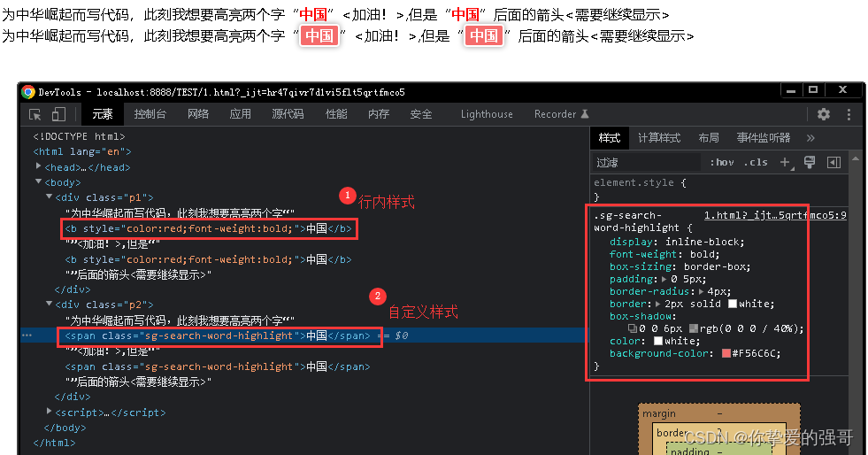Screen dimensions: 868x455
Task: Select the 样式 pane tab
Action: tap(610, 138)
